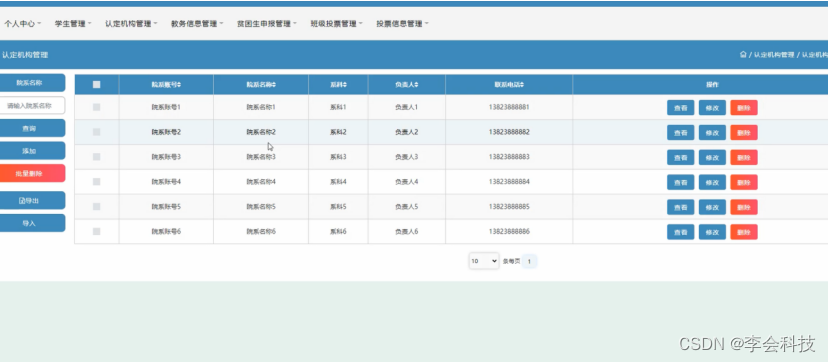831x362 pixels.
Task: Check the box for row 院系账号6
Action: tap(96, 232)
